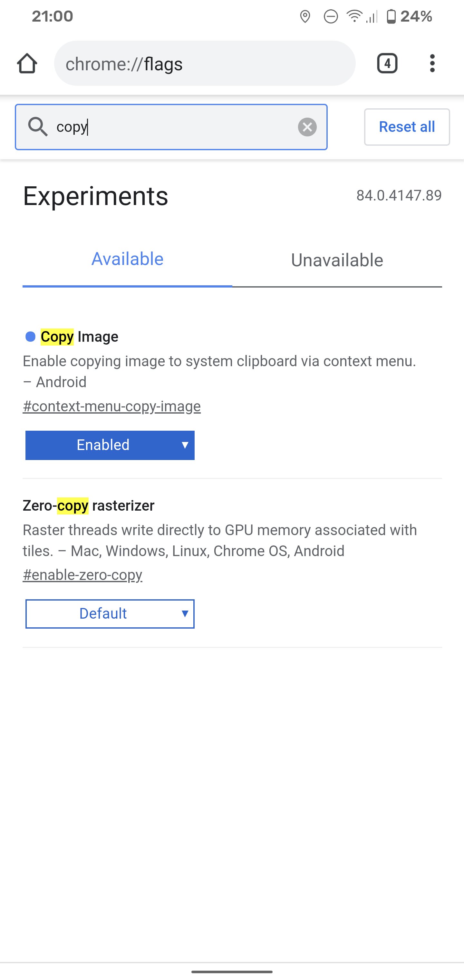
Task: Switch to the Available tab
Action: coord(127,260)
